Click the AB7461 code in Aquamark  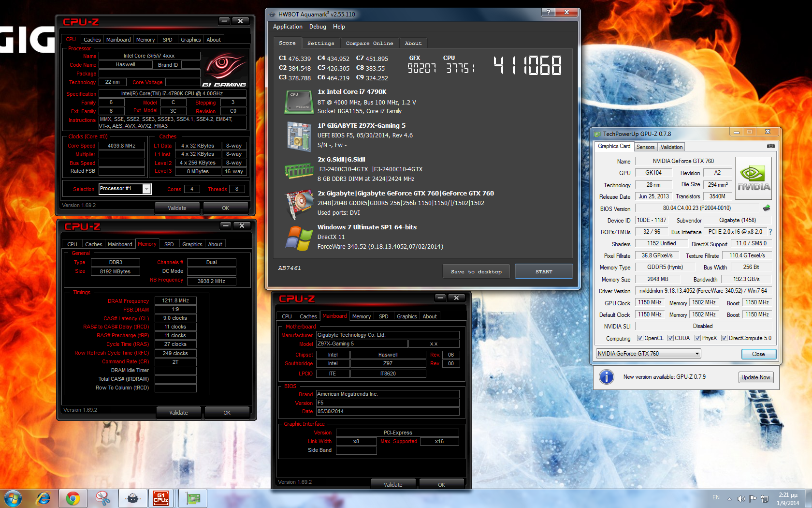pos(290,268)
